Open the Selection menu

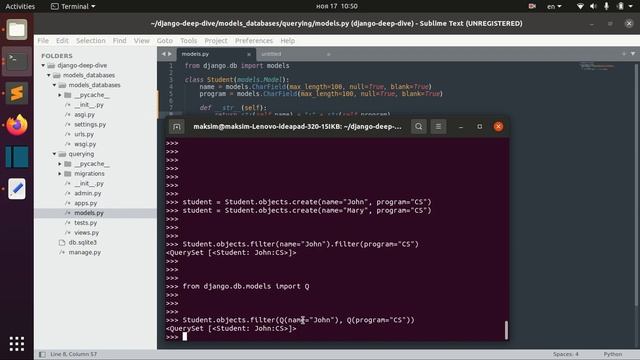(x=91, y=40)
